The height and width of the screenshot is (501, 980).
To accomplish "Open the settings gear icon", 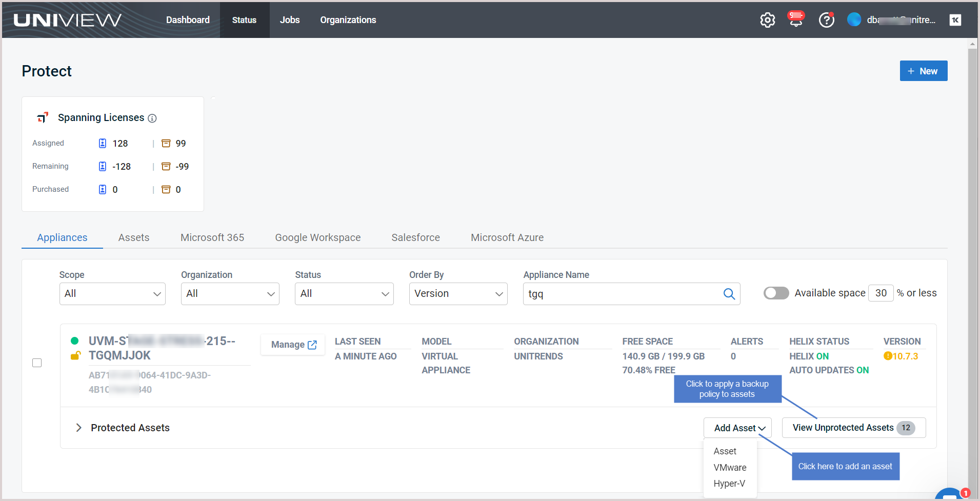I will point(767,20).
